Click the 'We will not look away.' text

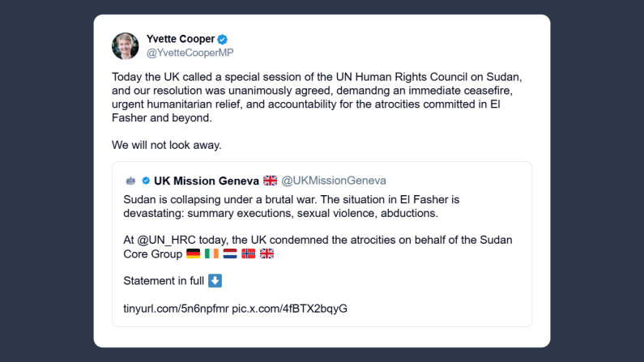click(x=166, y=145)
